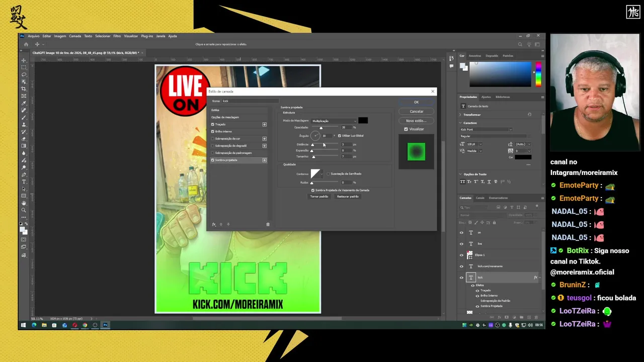Switch to the Amostras tab
The height and width of the screenshot is (362, 644).
(474, 56)
